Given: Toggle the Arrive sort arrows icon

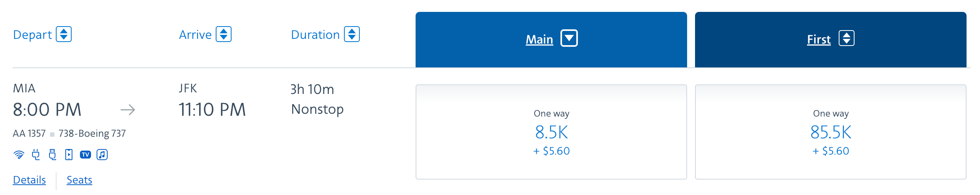Looking at the screenshot, I should [x=224, y=34].
